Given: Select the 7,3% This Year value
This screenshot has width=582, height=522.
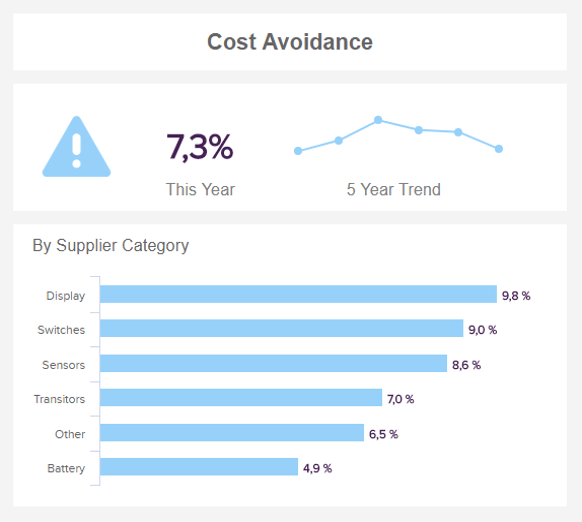Looking at the screenshot, I should 200,147.
